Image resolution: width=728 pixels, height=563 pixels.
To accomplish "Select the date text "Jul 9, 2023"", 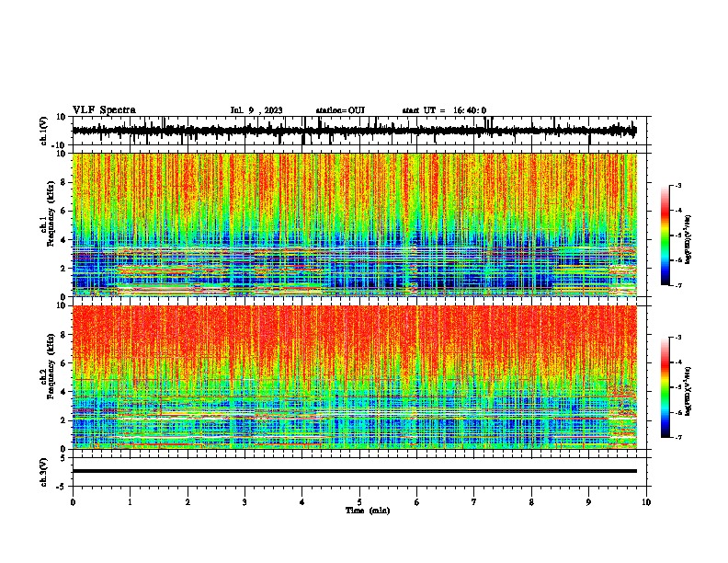I will click(x=256, y=110).
